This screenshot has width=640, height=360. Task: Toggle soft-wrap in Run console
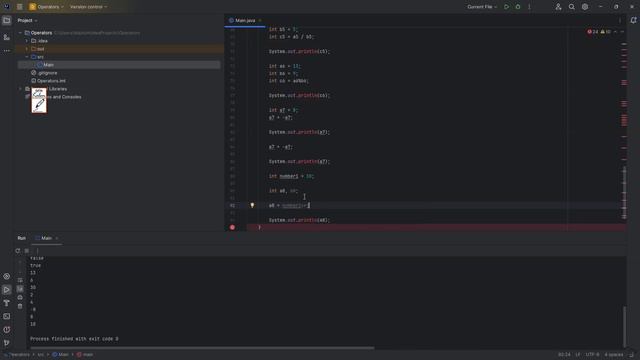tap(20, 280)
